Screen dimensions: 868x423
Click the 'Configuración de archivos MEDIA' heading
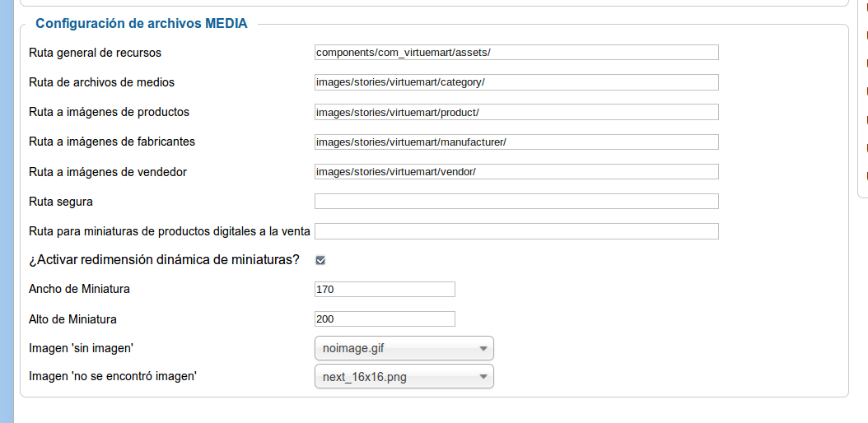click(141, 24)
